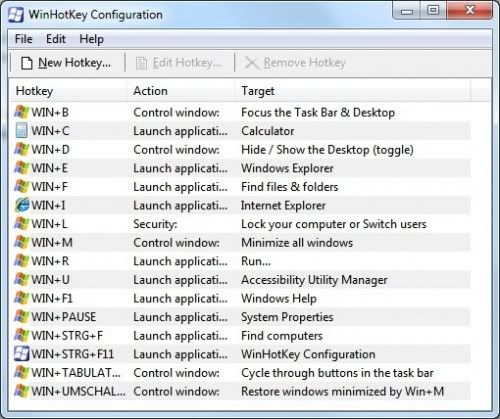Select the Minimize all windows row
Image resolution: width=500 pixels, height=419 pixels.
pyautogui.click(x=242, y=242)
